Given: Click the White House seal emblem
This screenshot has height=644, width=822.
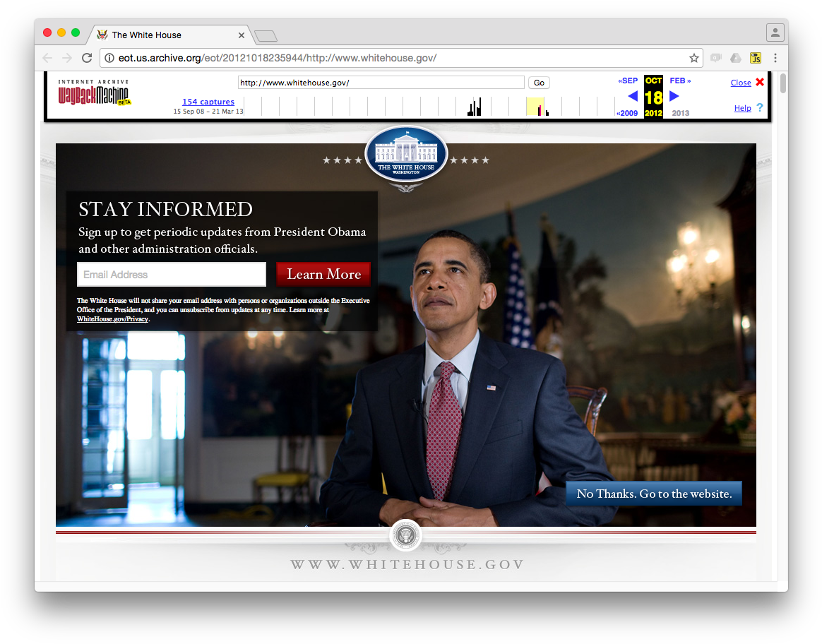Looking at the screenshot, I should 406,154.
